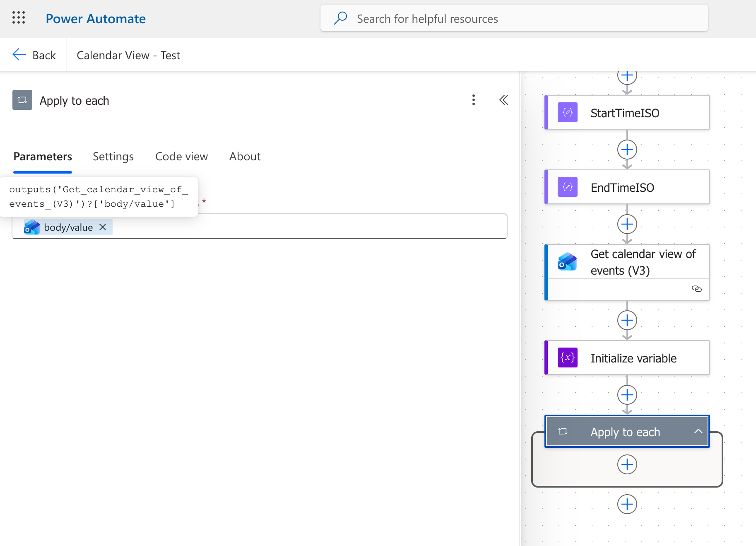Switch to the Settings tab
The image size is (756, 546).
pos(113,157)
